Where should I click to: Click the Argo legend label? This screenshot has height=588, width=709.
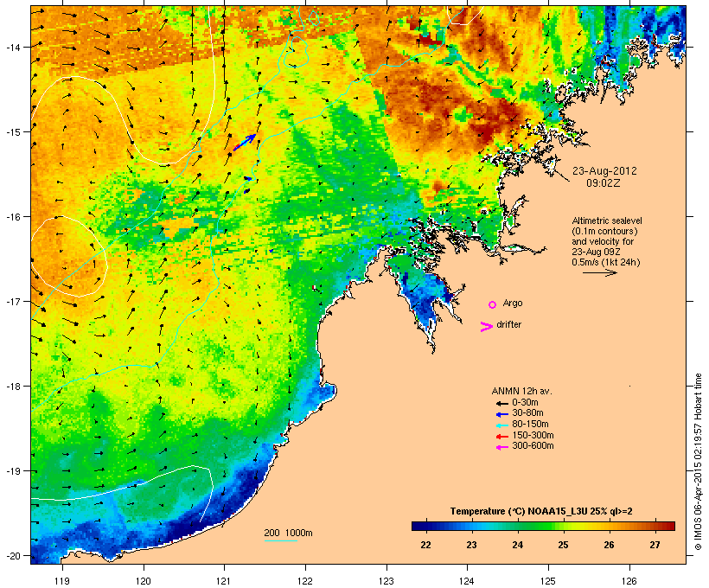(x=513, y=303)
